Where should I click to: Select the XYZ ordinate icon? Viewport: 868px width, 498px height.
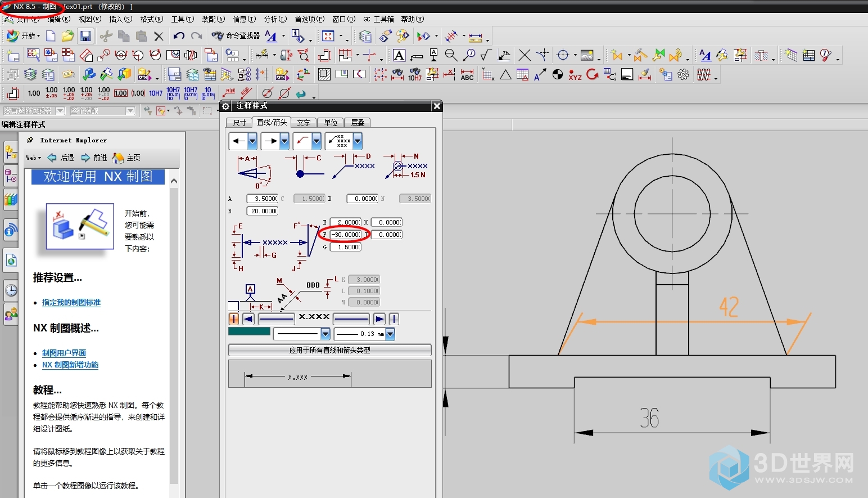tap(575, 75)
